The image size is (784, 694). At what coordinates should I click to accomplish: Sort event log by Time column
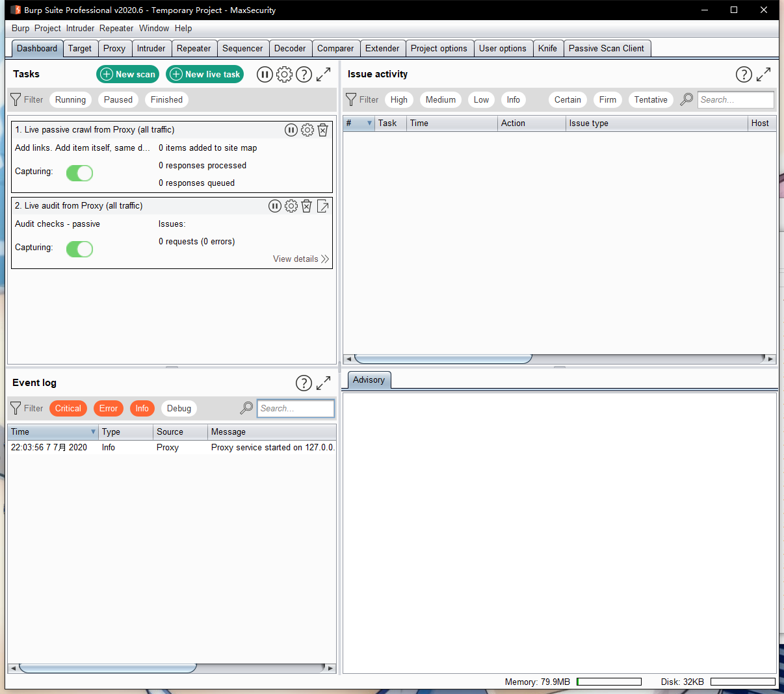53,431
